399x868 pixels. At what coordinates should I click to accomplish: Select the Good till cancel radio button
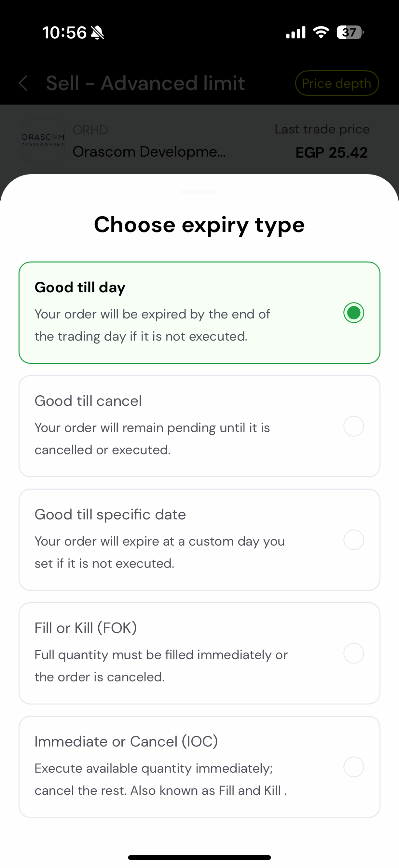pos(354,426)
